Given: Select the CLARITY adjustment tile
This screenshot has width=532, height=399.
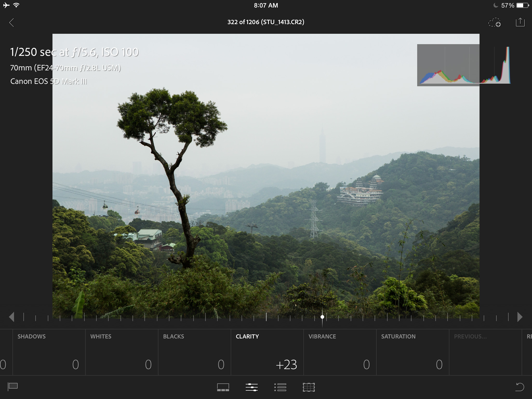Looking at the screenshot, I should point(267,352).
